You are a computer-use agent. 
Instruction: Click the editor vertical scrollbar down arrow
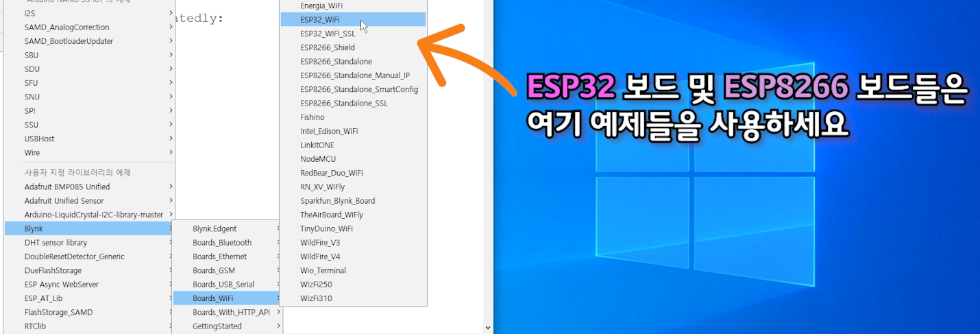[x=488, y=329]
